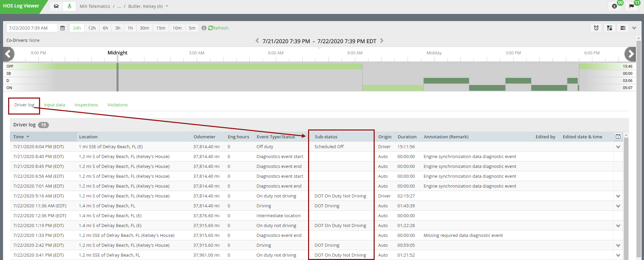This screenshot has width=644, height=260.
Task: Select the 5m zoom range
Action: (x=192, y=28)
